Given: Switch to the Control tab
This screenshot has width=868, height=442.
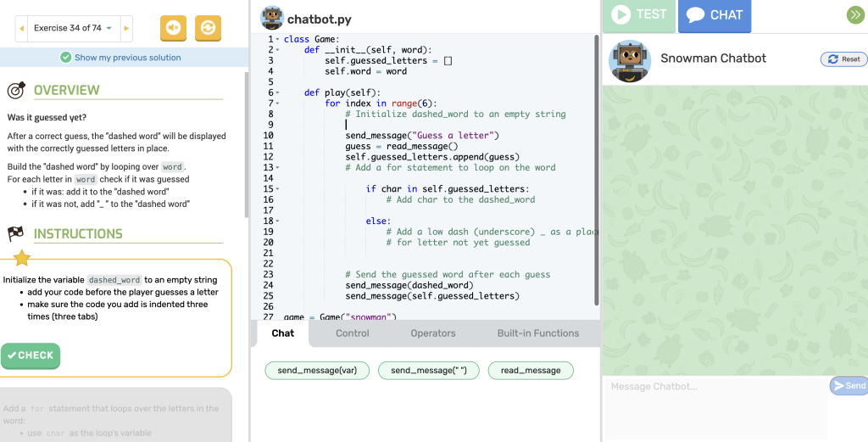Looking at the screenshot, I should (352, 333).
